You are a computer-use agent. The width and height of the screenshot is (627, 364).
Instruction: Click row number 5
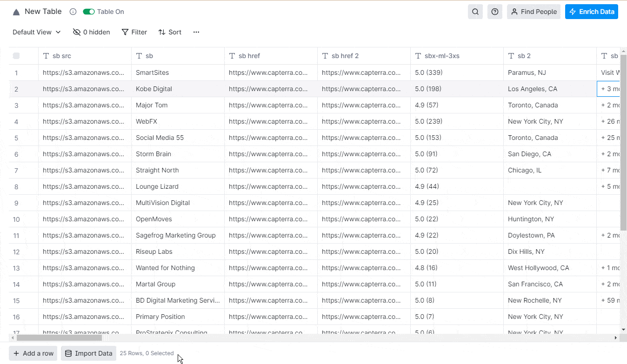[x=16, y=138]
